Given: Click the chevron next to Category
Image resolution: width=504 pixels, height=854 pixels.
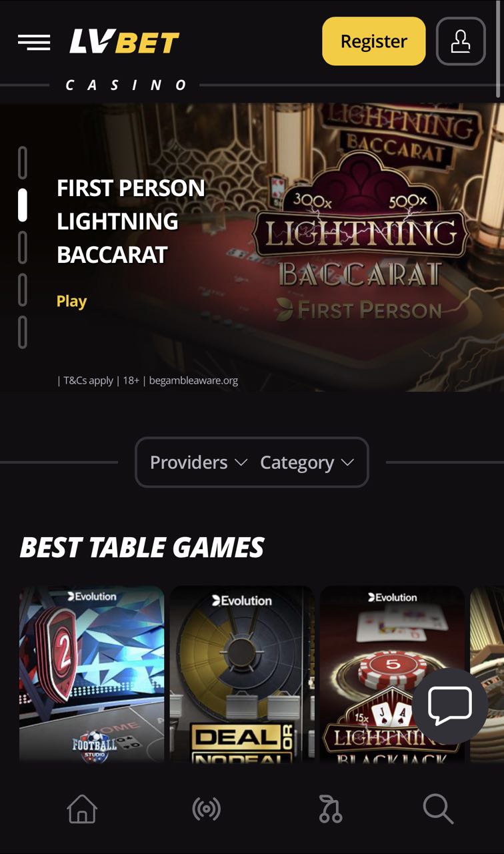Looking at the screenshot, I should (347, 462).
